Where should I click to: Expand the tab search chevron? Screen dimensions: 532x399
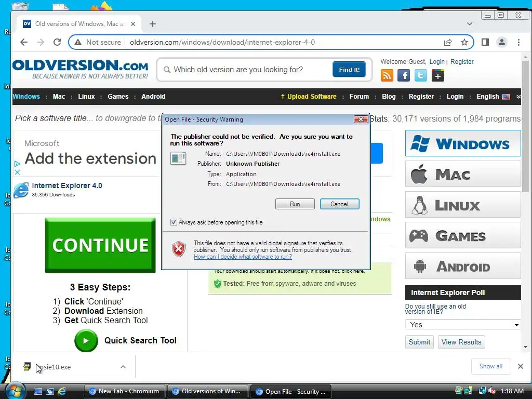pyautogui.click(x=470, y=24)
